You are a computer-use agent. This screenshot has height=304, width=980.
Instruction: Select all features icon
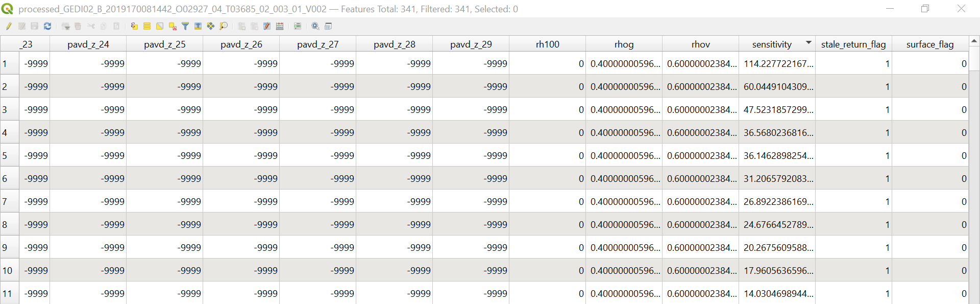point(147,26)
